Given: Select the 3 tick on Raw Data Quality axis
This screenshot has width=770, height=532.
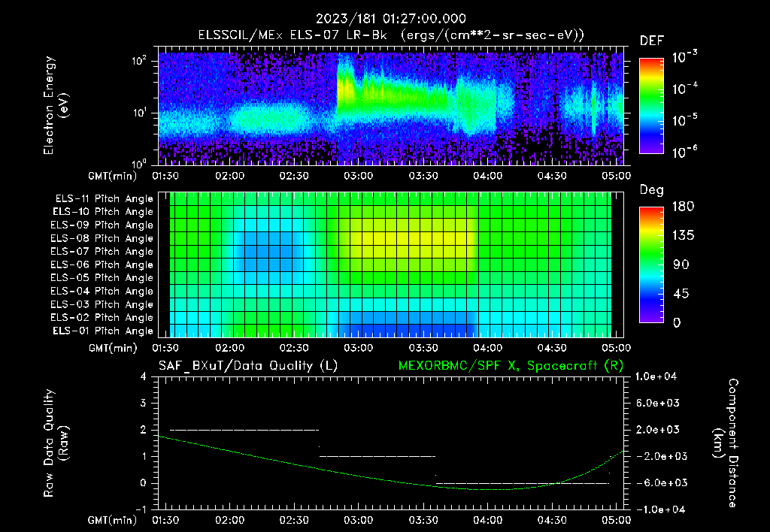Looking at the screenshot, I should [144, 403].
